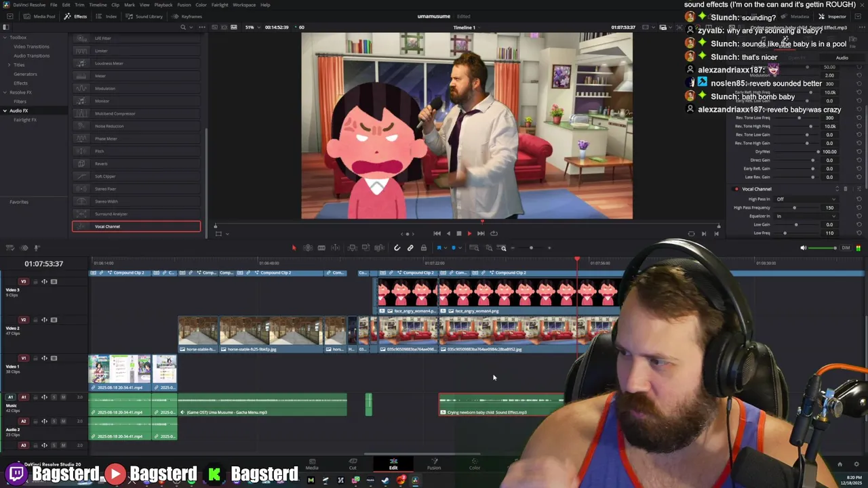Click the Stop playback button
868x488 pixels.
click(458, 234)
